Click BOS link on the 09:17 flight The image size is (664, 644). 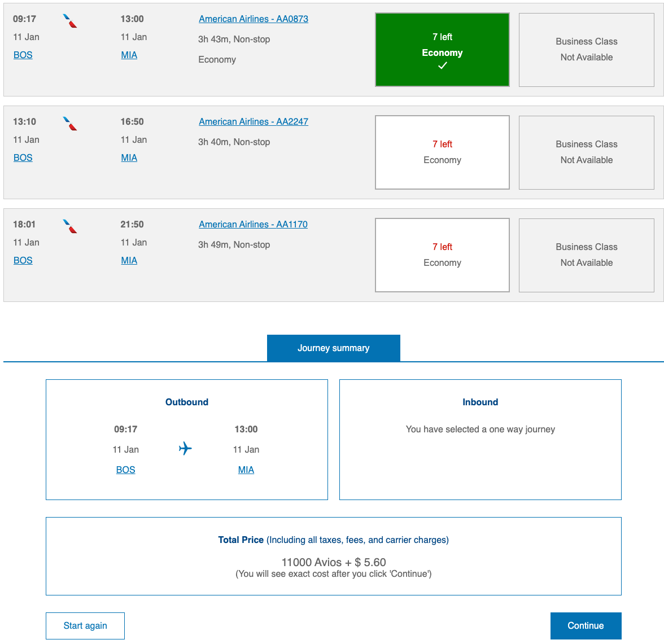(x=23, y=55)
